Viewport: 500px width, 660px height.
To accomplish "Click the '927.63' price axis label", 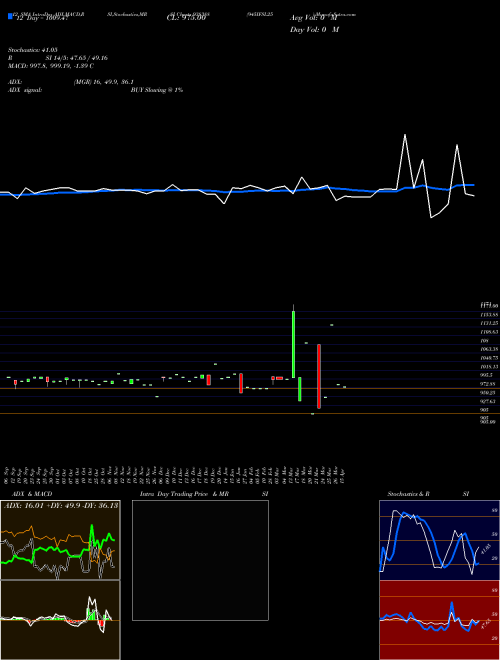I will point(489,401).
